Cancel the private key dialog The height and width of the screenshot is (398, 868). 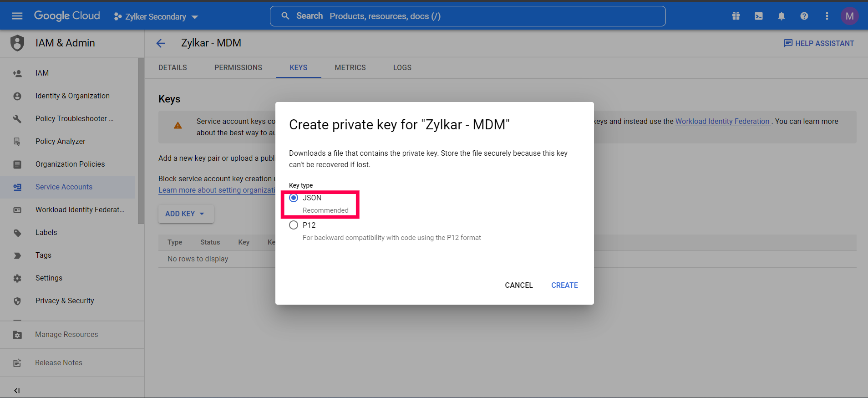518,285
